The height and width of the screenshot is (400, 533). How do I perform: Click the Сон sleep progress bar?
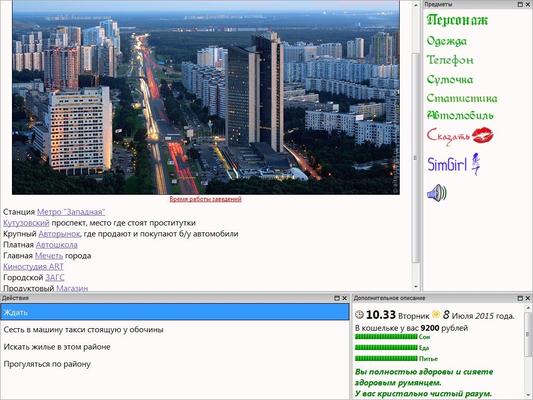tap(386, 336)
